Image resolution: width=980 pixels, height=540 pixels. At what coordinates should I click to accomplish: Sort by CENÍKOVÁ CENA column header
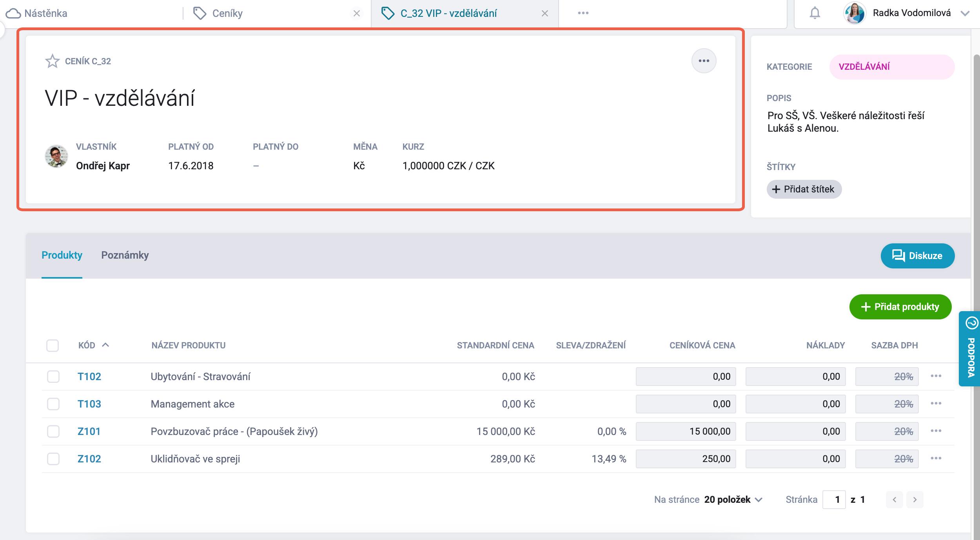[702, 345]
